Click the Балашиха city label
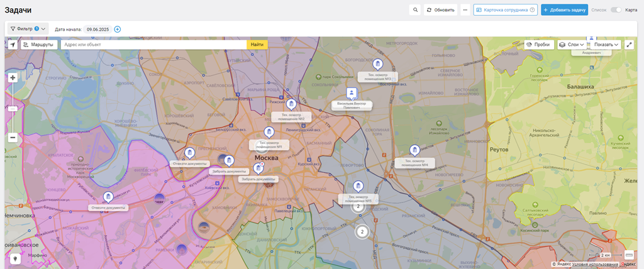This screenshot has height=269, width=644. pos(580,87)
